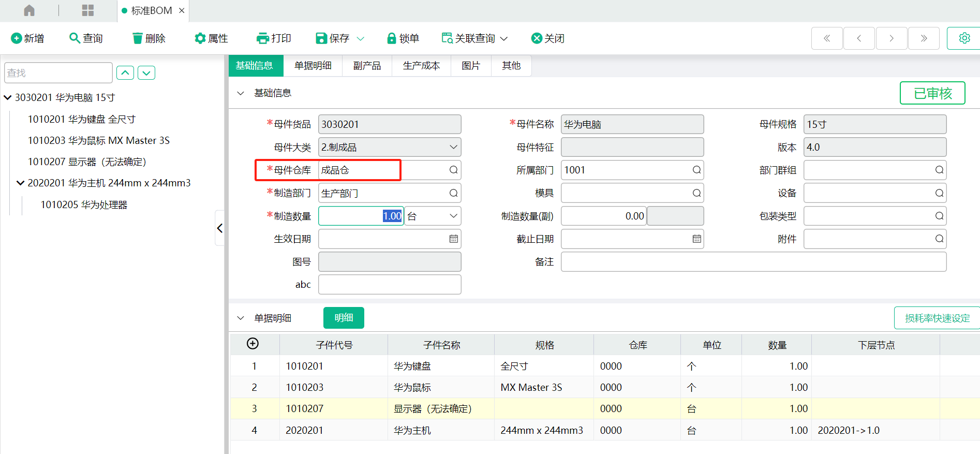Look up 制造部门 with search icon
This screenshot has width=980, height=454.
453,193
